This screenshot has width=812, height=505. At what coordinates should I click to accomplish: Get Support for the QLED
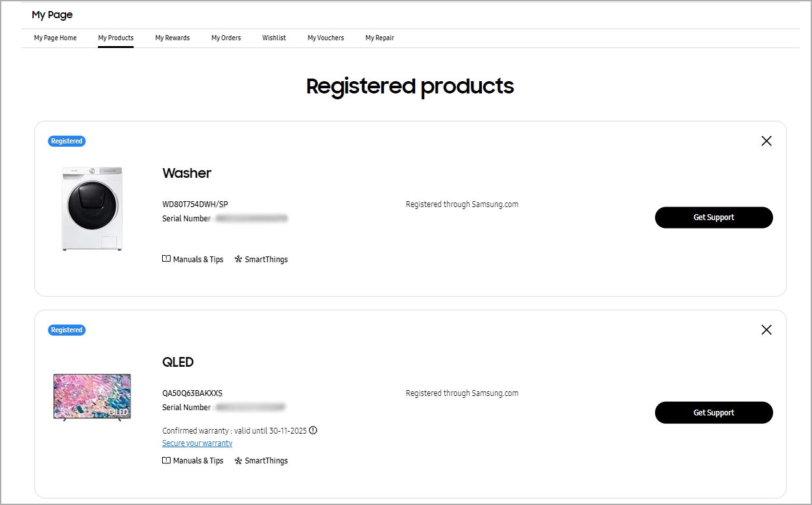pos(713,412)
